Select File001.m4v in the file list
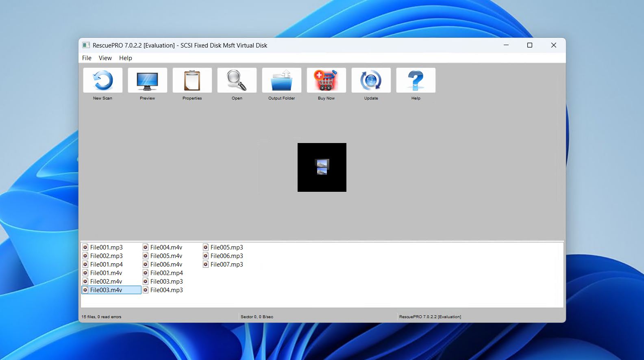The image size is (644, 360). (x=106, y=273)
